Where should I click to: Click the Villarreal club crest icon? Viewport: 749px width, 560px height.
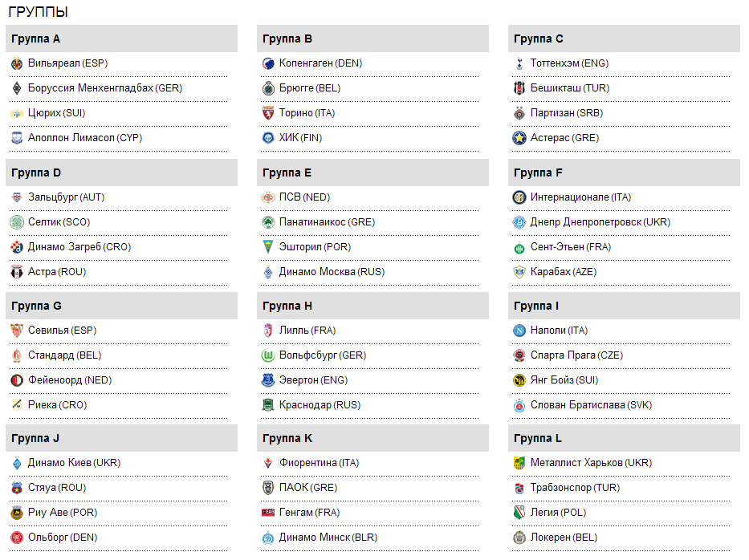click(17, 63)
